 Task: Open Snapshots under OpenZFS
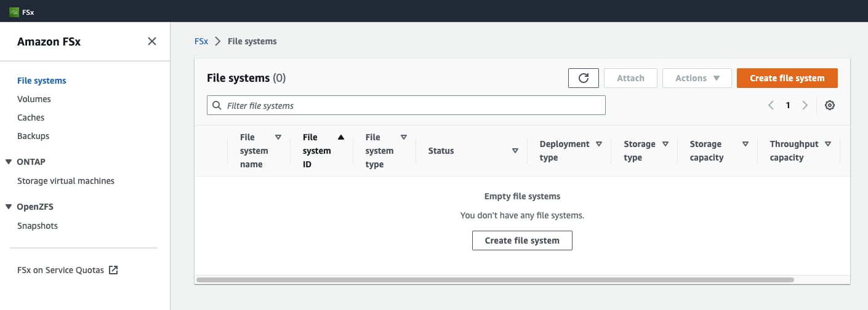pos(38,226)
